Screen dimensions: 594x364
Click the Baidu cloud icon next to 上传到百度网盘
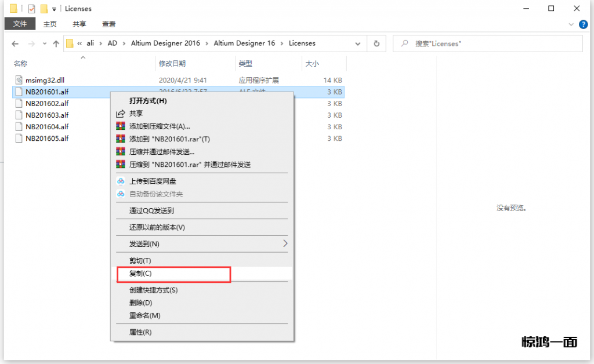[x=121, y=181]
